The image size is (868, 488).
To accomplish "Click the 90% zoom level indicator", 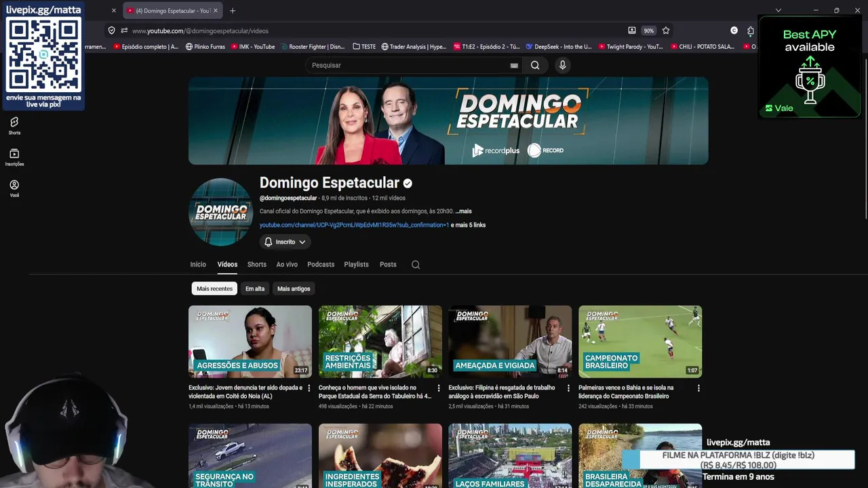I will [x=649, y=30].
